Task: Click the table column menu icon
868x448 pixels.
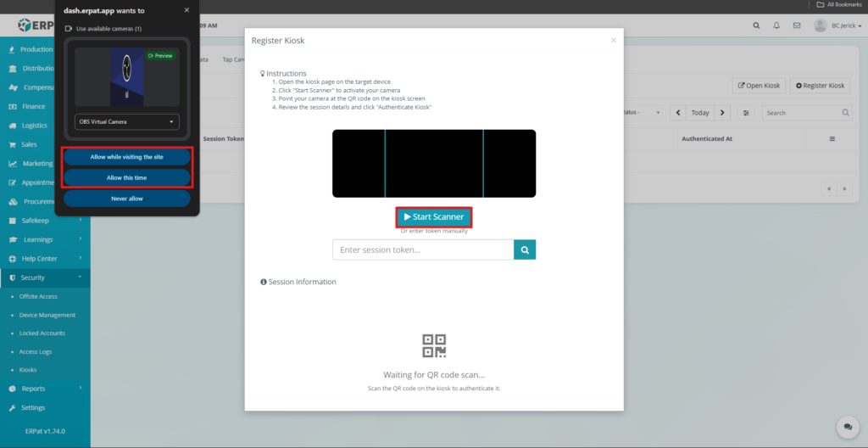Action: pos(832,138)
